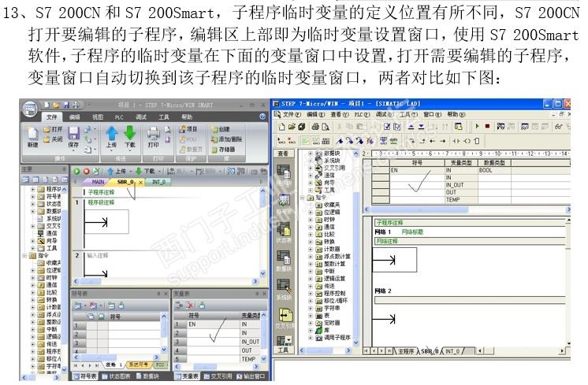Click the blue help icon in SMART ribbon
The width and height of the screenshot is (588, 385).
pyautogui.click(x=262, y=117)
